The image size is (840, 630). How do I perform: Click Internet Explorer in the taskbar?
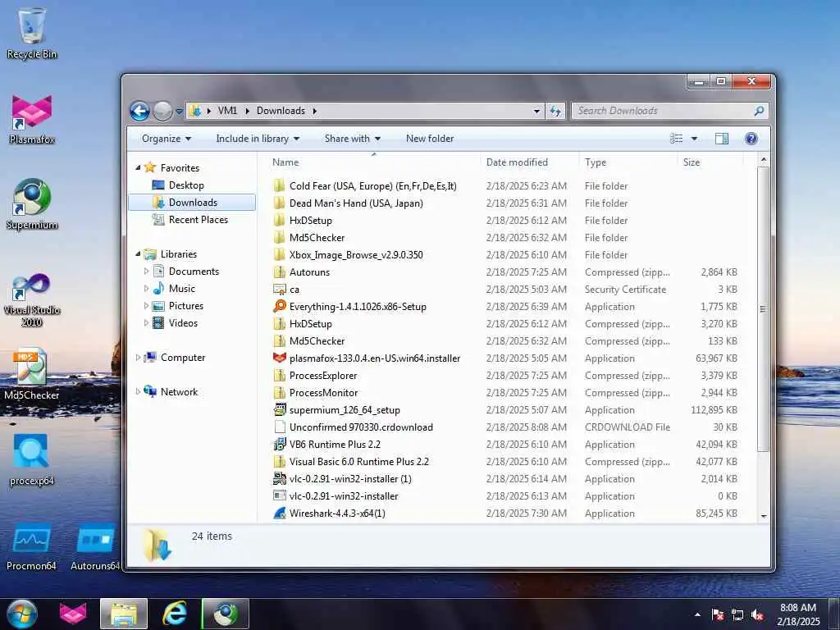click(175, 614)
